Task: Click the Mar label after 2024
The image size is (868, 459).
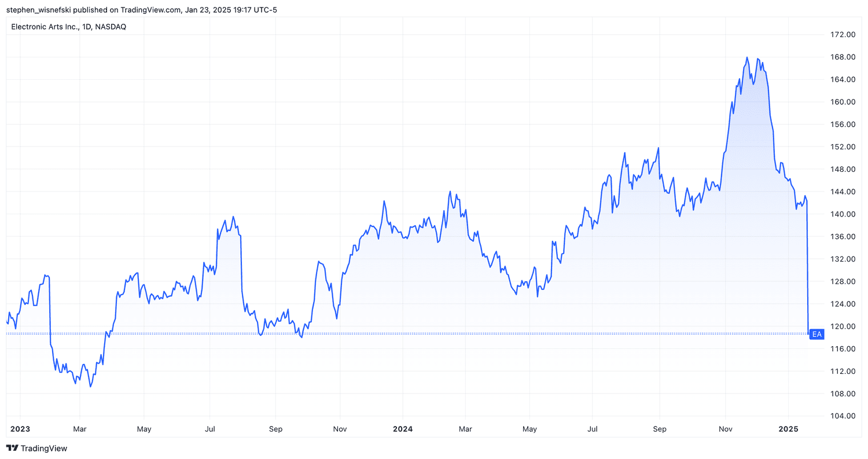Action: click(x=465, y=429)
